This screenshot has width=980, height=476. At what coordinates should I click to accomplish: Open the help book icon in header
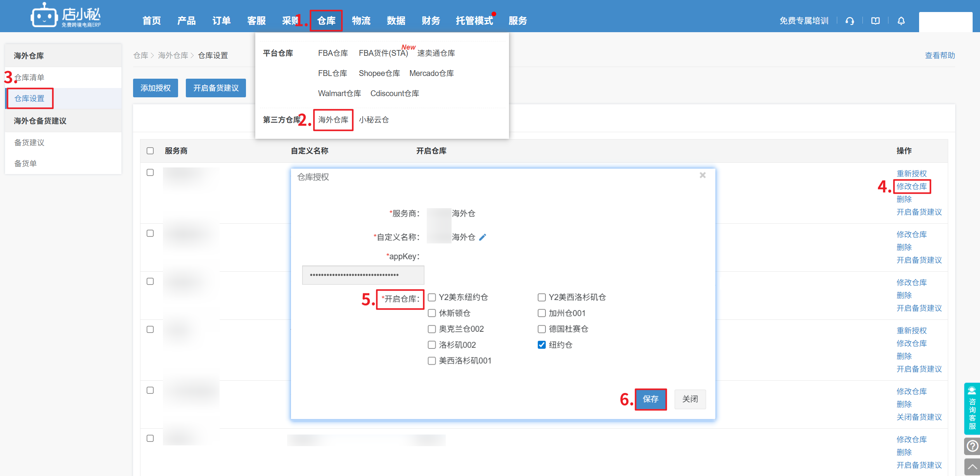pyautogui.click(x=875, y=21)
